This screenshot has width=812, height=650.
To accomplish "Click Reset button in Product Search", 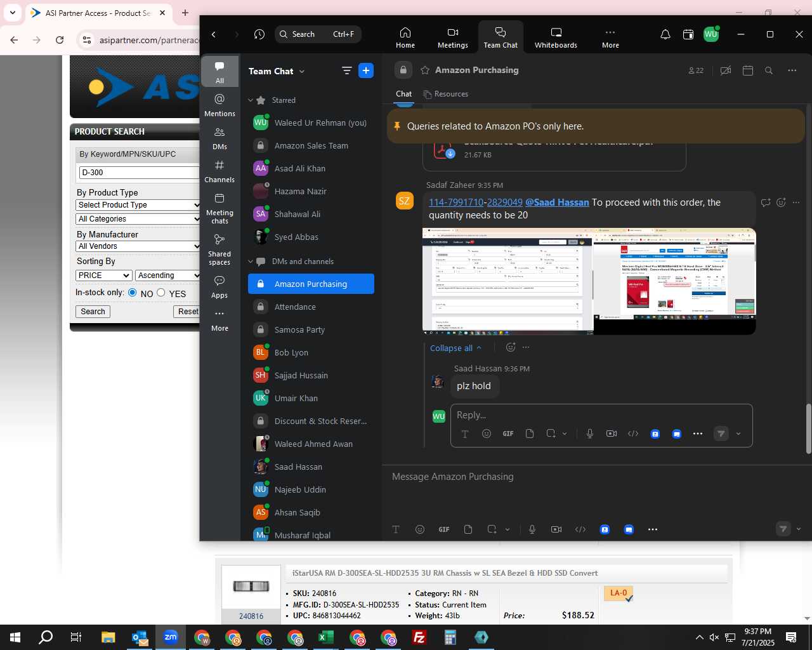I will (188, 312).
